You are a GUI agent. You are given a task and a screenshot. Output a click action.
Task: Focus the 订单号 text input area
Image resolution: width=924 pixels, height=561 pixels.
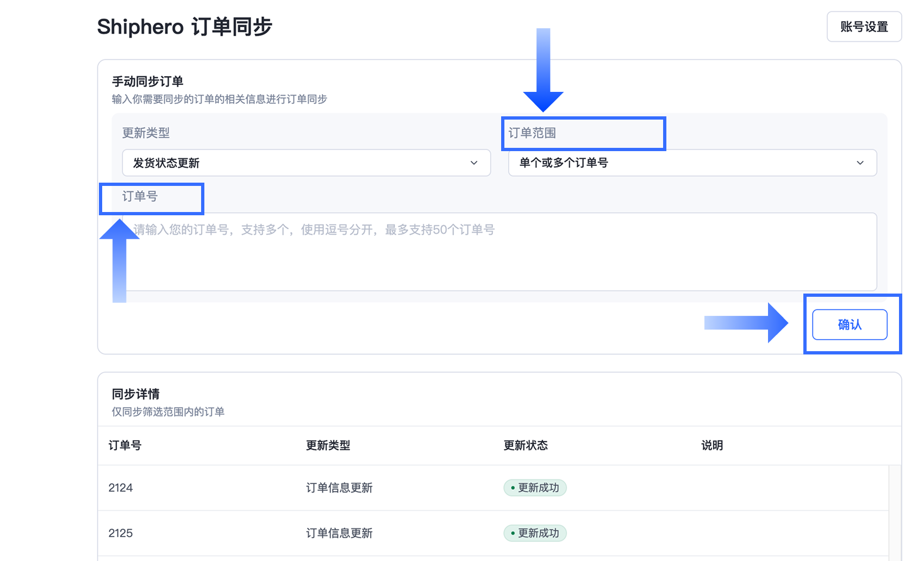pyautogui.click(x=499, y=252)
